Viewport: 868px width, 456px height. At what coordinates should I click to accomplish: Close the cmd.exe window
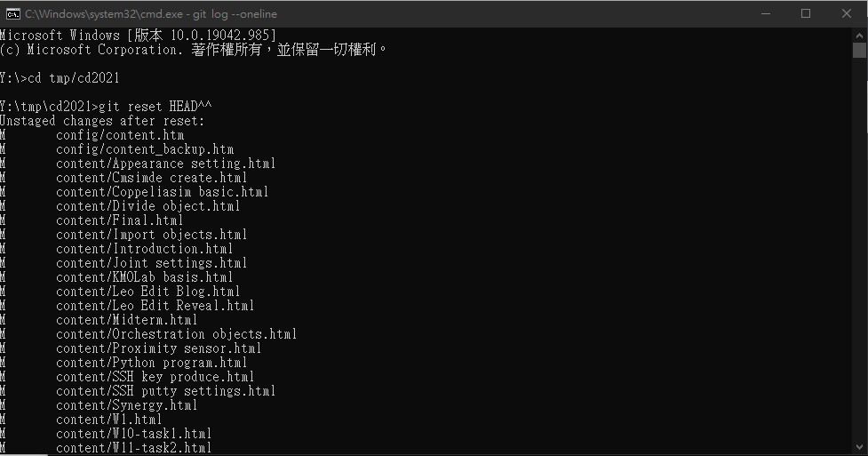tap(847, 14)
